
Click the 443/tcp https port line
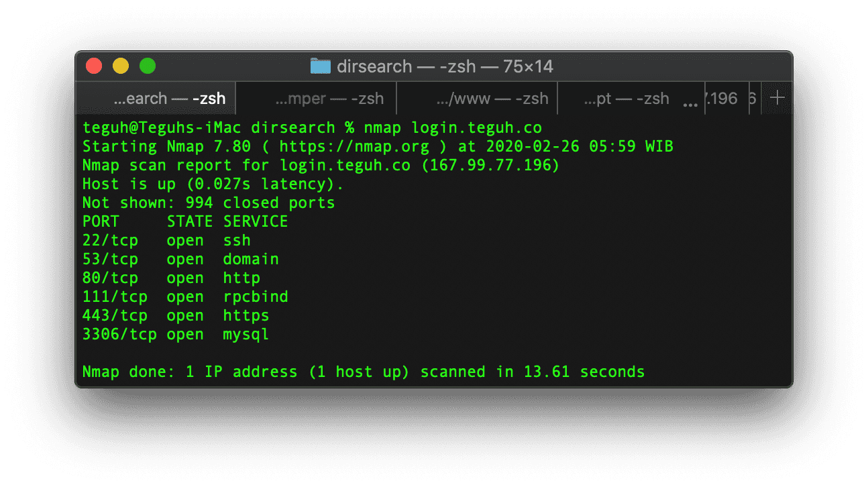[x=175, y=316]
